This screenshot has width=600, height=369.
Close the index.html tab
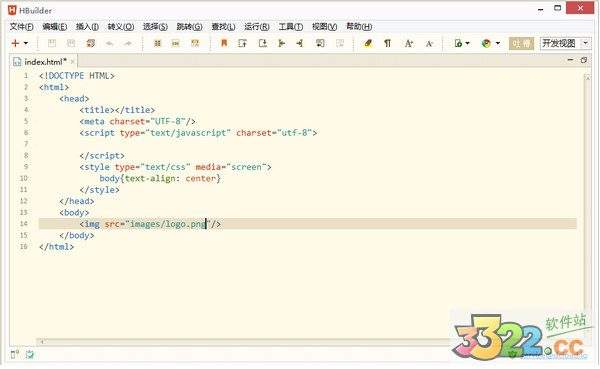[72, 61]
